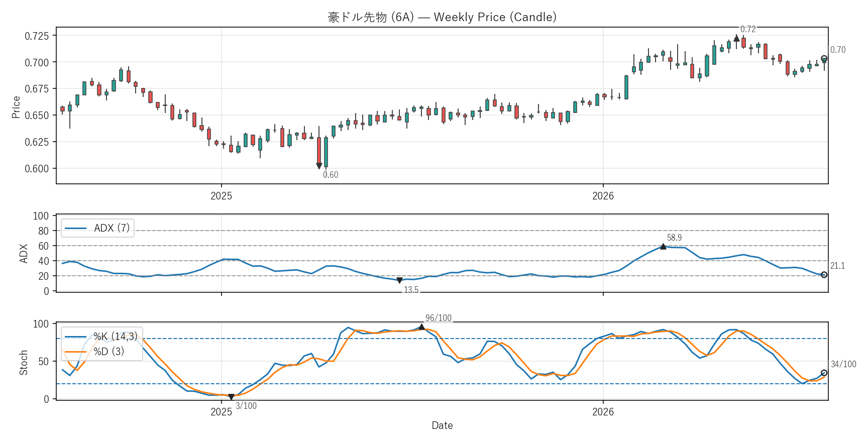
Task: Click the "Price" y-axis label
Action: coord(16,107)
